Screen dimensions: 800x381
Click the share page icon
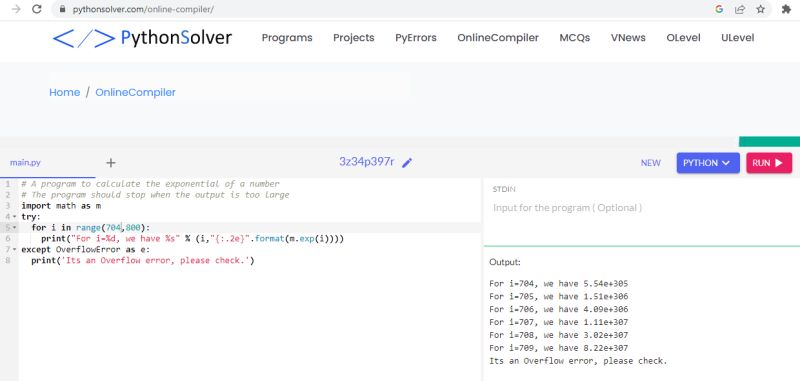click(740, 9)
